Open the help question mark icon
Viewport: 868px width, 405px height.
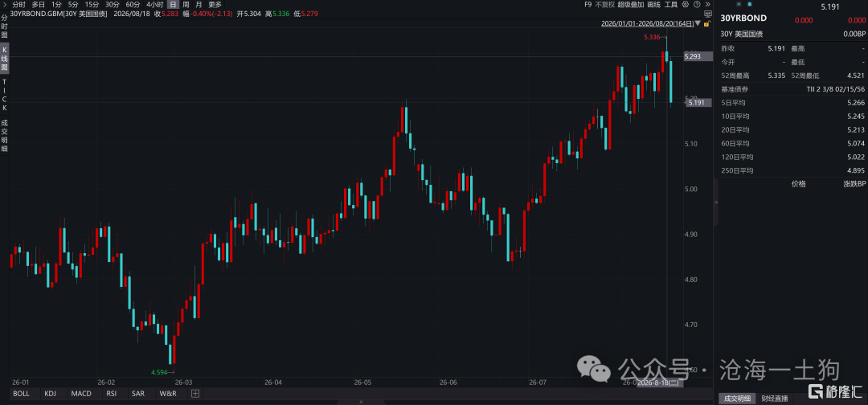pyautogui.click(x=697, y=5)
